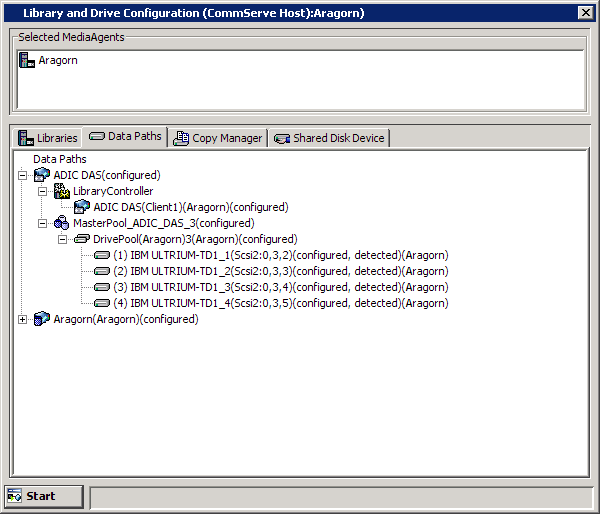Collapse the DrivePool(Aragorn)3 node

point(62,240)
